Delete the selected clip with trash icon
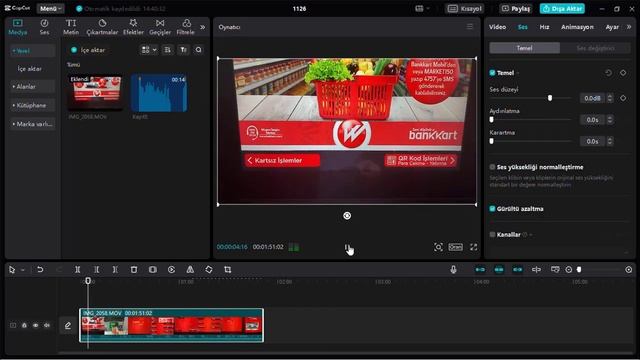The width and height of the screenshot is (640, 360). point(134,269)
